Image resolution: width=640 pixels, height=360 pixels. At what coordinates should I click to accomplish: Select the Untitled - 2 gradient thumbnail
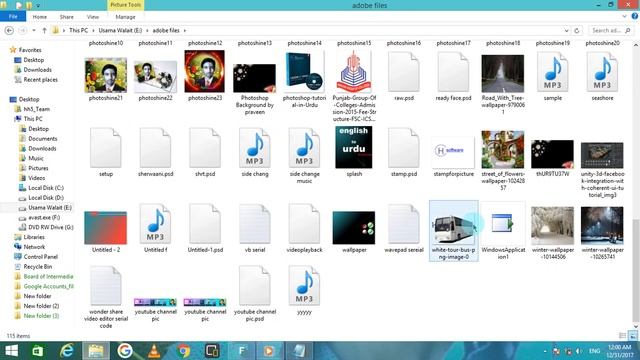106,228
